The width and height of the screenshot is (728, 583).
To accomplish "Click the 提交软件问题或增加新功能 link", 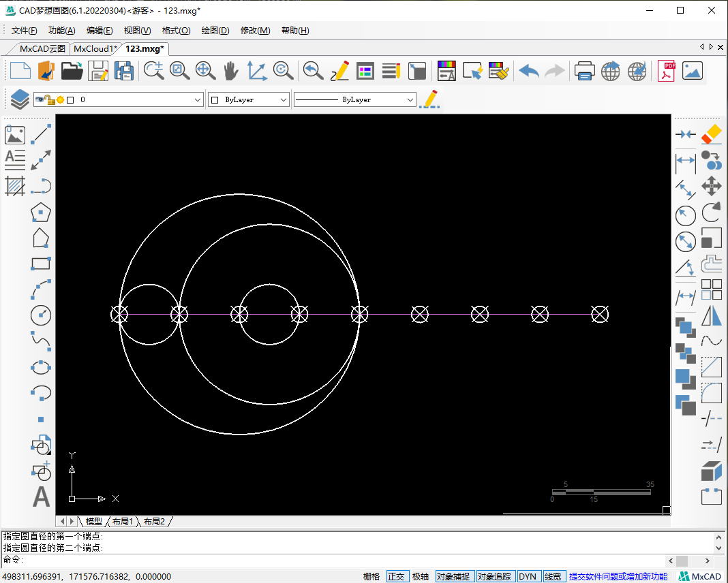I will [x=618, y=576].
